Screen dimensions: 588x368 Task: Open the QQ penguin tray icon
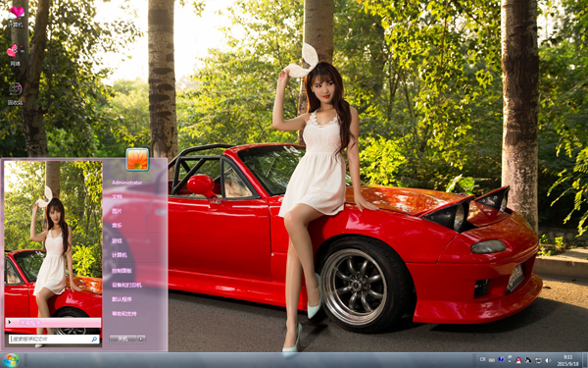[x=518, y=360]
